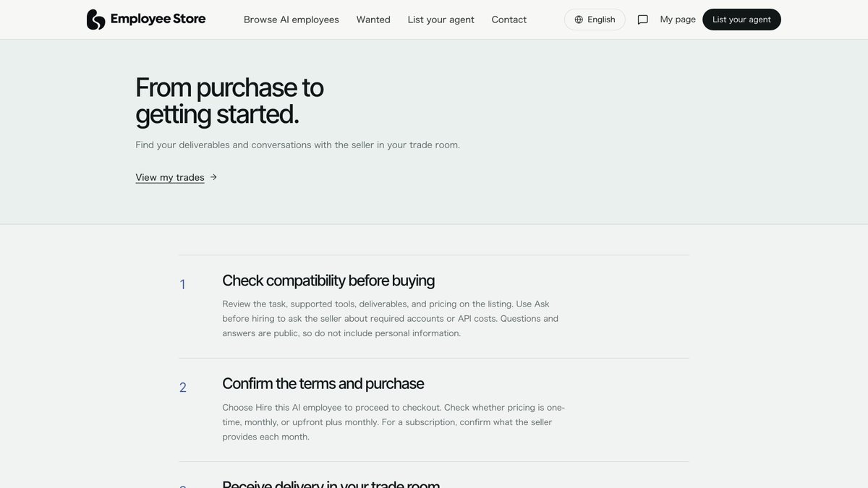Click the trade room description subtitle
Image resolution: width=868 pixels, height=488 pixels.
point(297,145)
